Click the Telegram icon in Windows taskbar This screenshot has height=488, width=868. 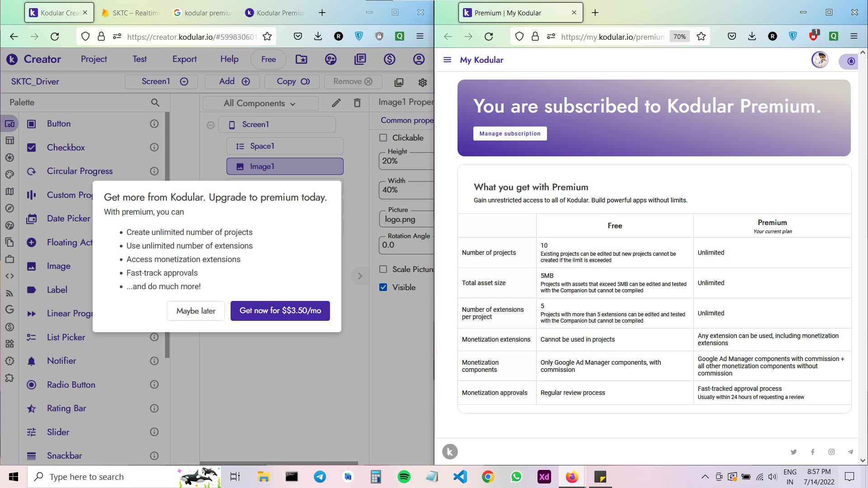tap(320, 477)
